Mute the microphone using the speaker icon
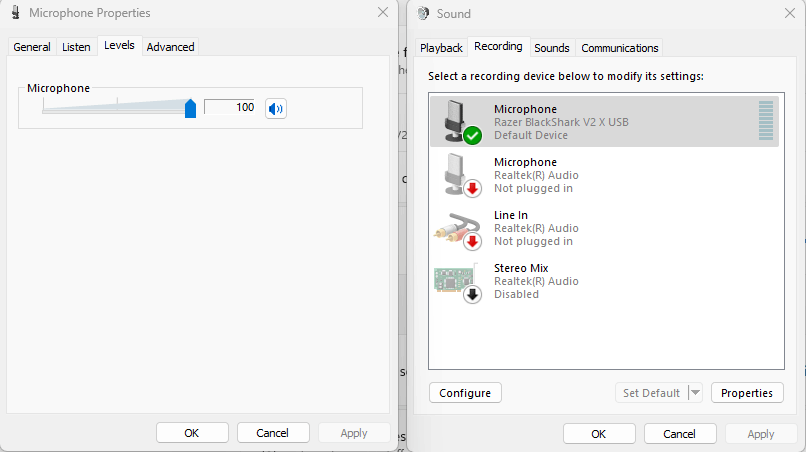This screenshot has height=452, width=806. coord(276,109)
